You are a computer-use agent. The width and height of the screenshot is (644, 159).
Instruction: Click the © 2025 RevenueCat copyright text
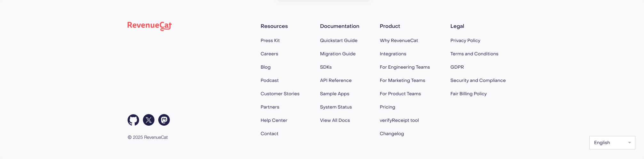(x=148, y=137)
